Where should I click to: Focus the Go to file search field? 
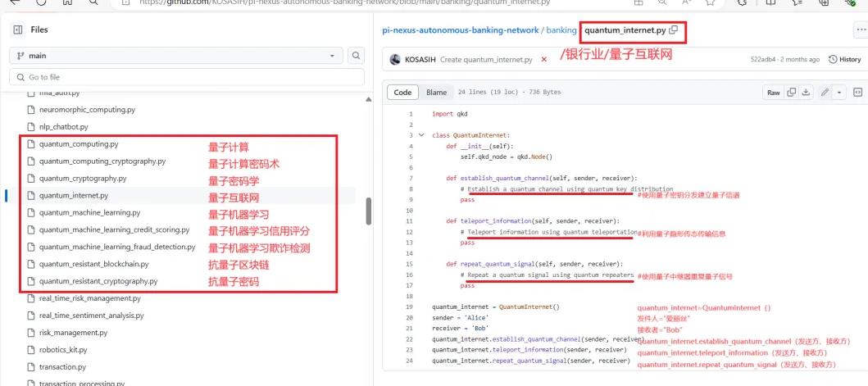[187, 77]
